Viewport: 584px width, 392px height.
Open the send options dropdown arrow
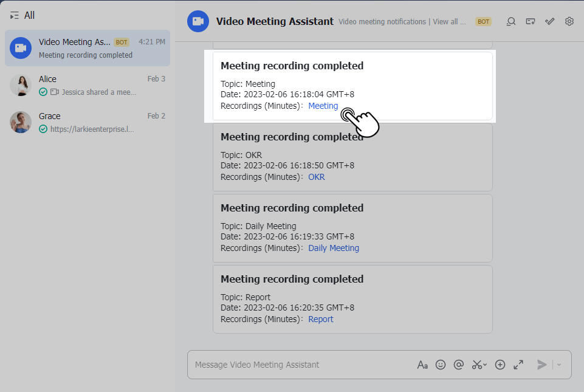559,365
